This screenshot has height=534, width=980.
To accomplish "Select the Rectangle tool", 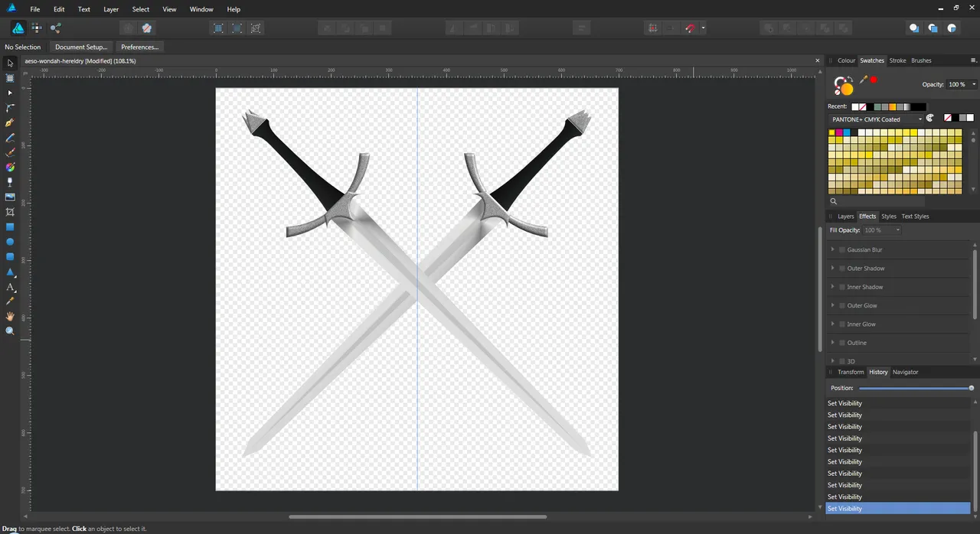I will point(10,227).
